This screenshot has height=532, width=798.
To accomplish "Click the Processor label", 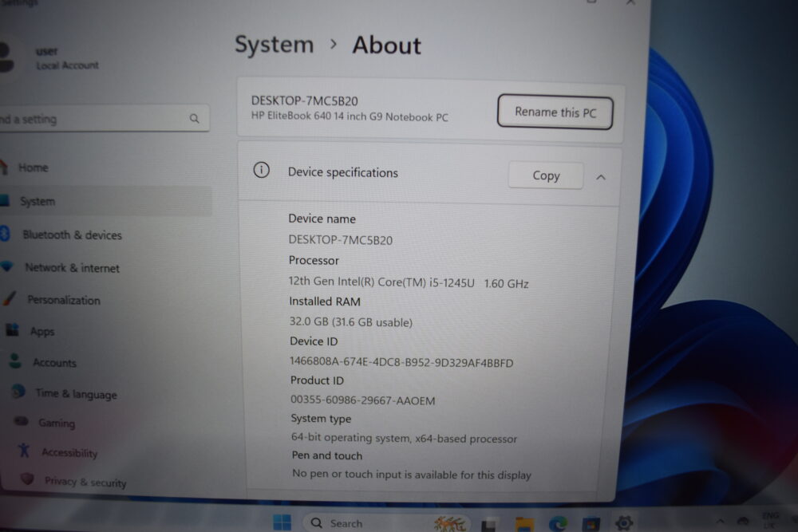I will pos(314,260).
